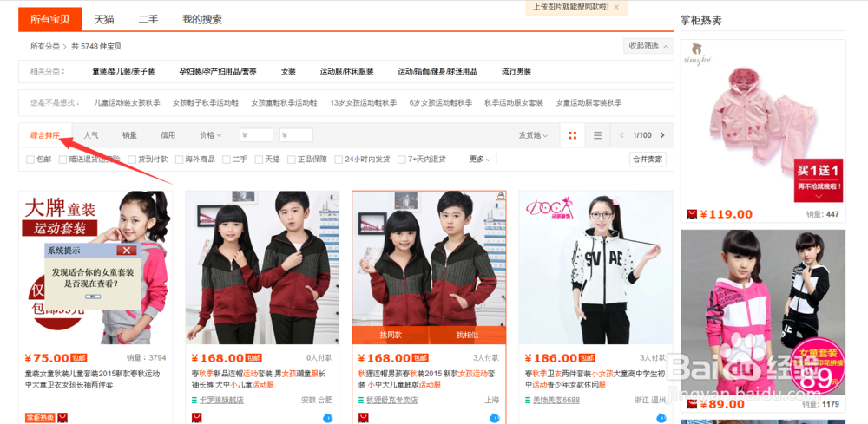Click the 合并卖家 button
The width and height of the screenshot is (868, 424).
(648, 160)
